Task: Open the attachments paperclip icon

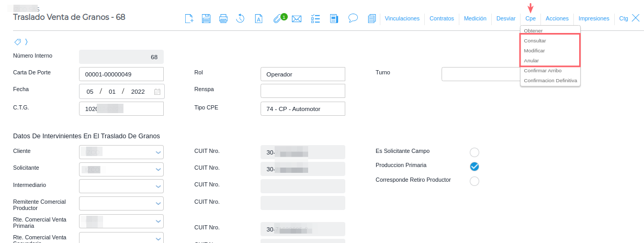Action: pyautogui.click(x=278, y=19)
